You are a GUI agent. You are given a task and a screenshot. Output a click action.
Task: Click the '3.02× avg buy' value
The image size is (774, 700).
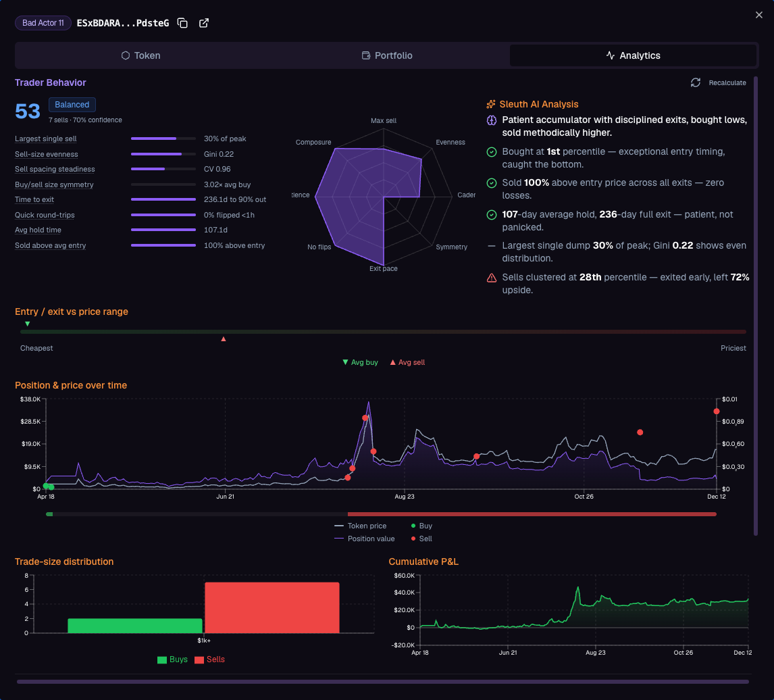[x=227, y=184]
